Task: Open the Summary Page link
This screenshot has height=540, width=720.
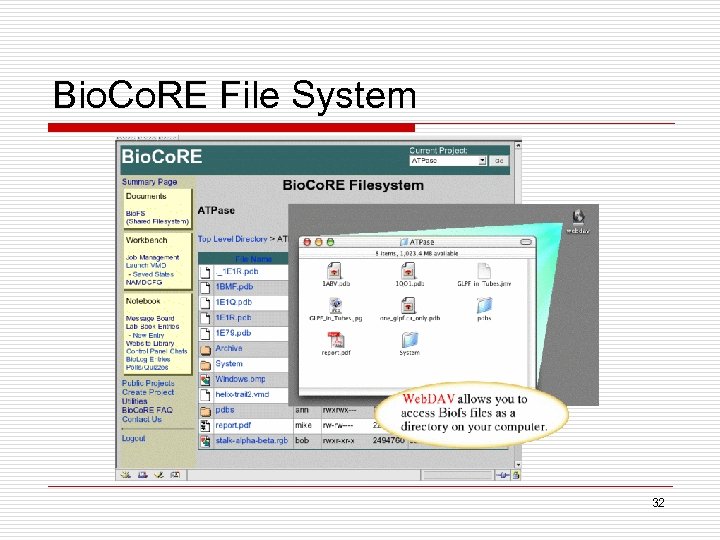Action: pos(149,182)
